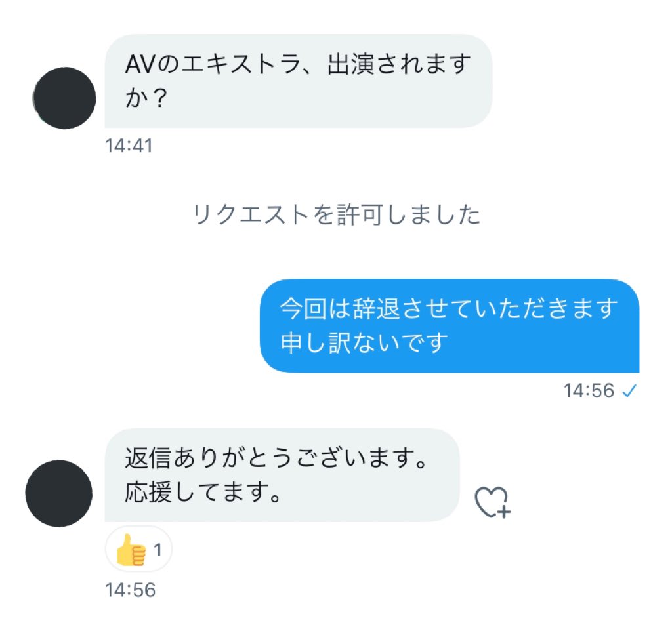The width and height of the screenshot is (672, 629).
Task: Tap the リクエストを許可しました notice
Action: tap(337, 214)
